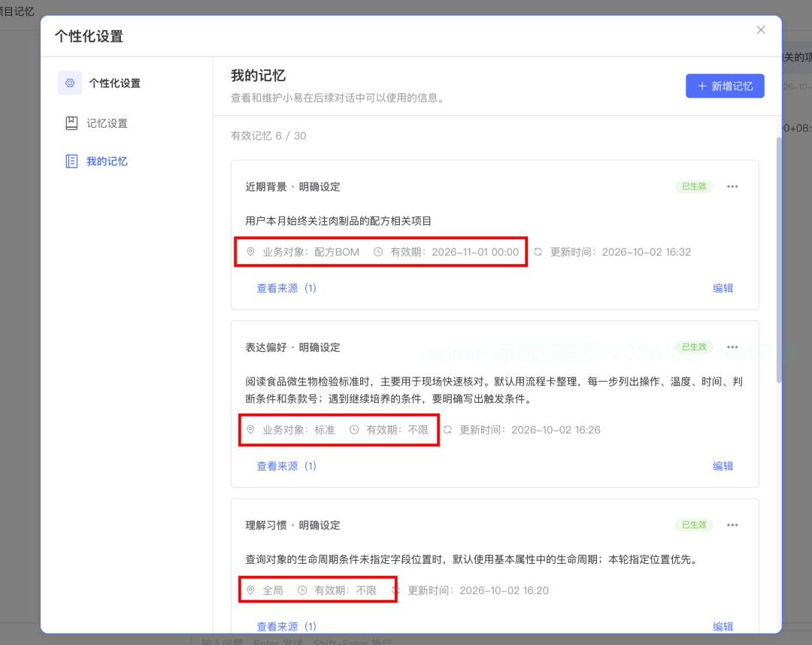Click 已生效 badge on the 表达偏好 card

(694, 347)
